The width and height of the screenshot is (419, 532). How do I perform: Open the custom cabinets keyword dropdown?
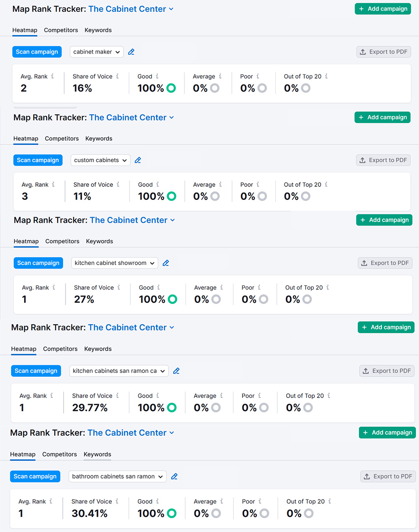pyautogui.click(x=100, y=160)
